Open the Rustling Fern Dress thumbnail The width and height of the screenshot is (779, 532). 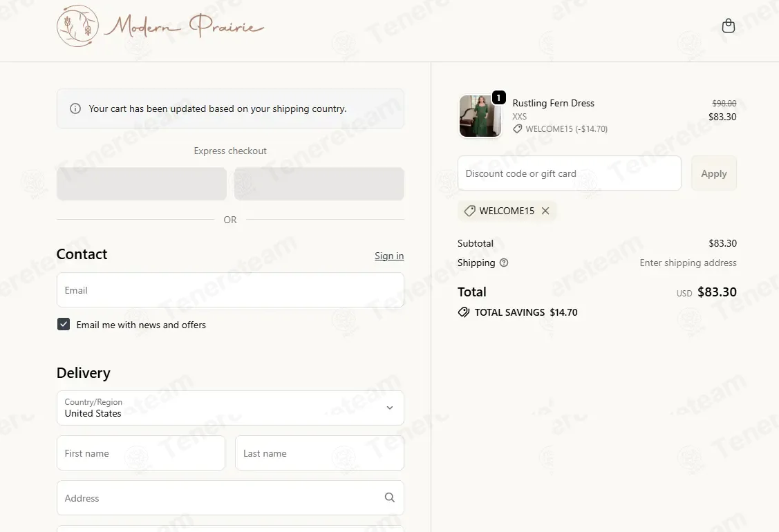480,116
